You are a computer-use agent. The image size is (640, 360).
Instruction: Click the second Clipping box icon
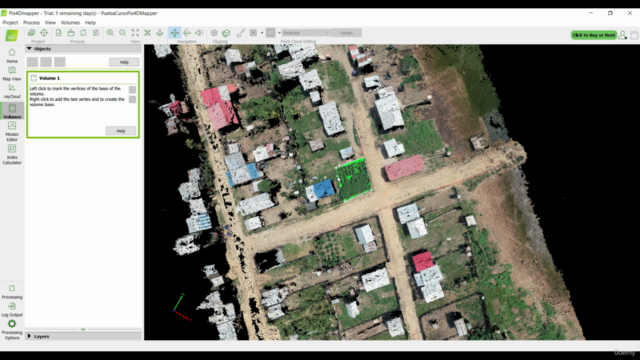pyautogui.click(x=226, y=33)
